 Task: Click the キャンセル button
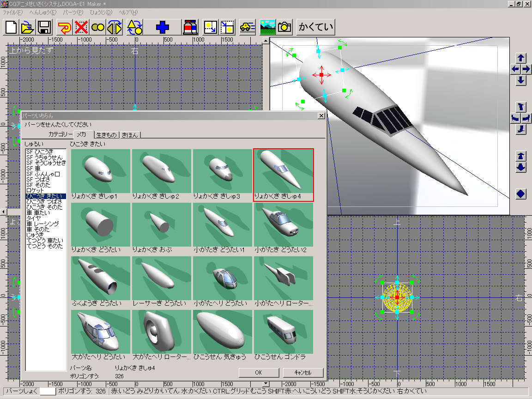point(302,373)
